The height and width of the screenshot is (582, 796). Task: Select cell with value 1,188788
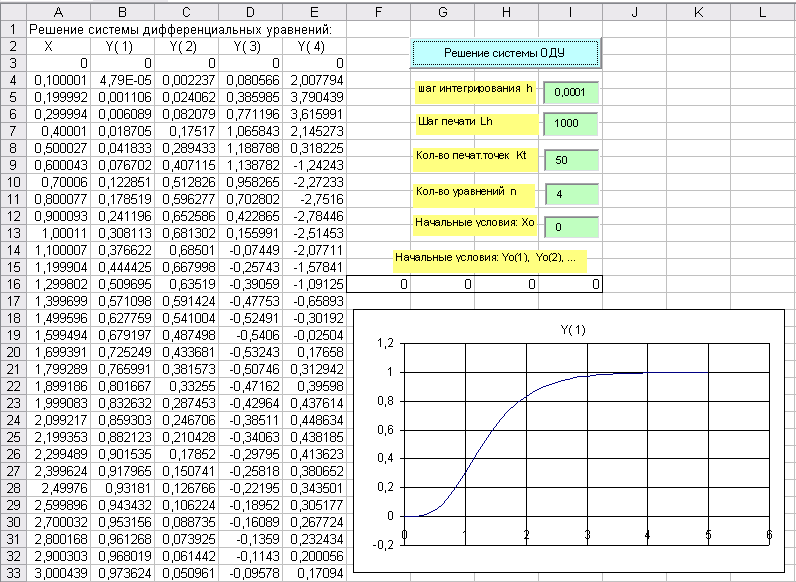250,148
